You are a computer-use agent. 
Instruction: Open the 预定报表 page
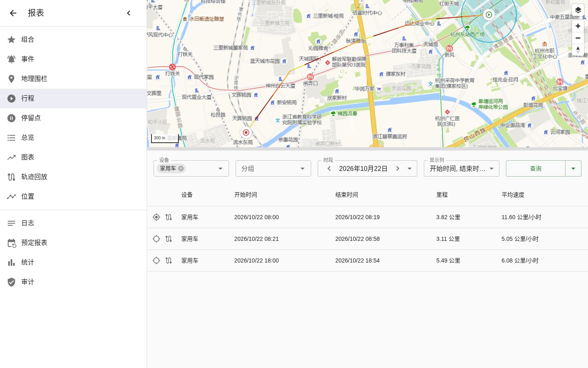point(73,243)
